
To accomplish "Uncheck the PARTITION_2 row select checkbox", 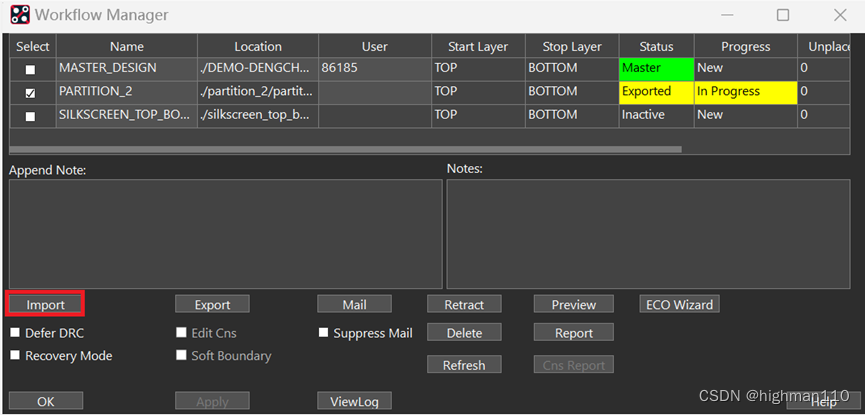I will (x=30, y=92).
